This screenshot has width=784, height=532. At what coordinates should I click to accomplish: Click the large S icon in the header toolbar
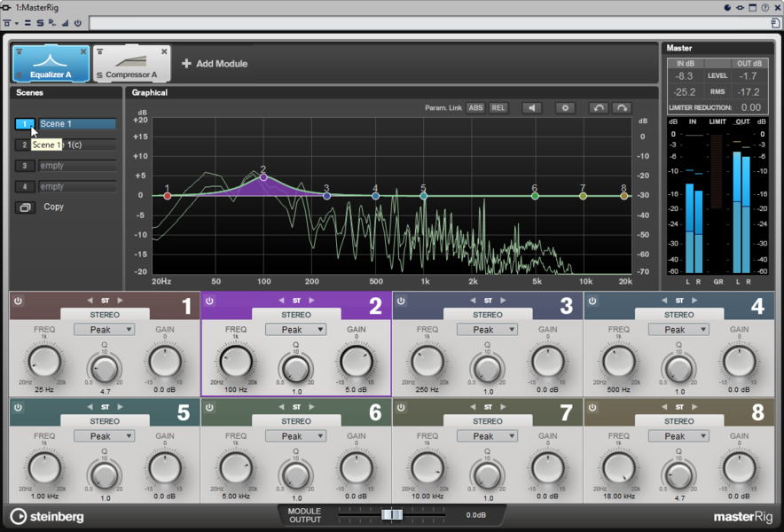pyautogui.click(x=40, y=23)
